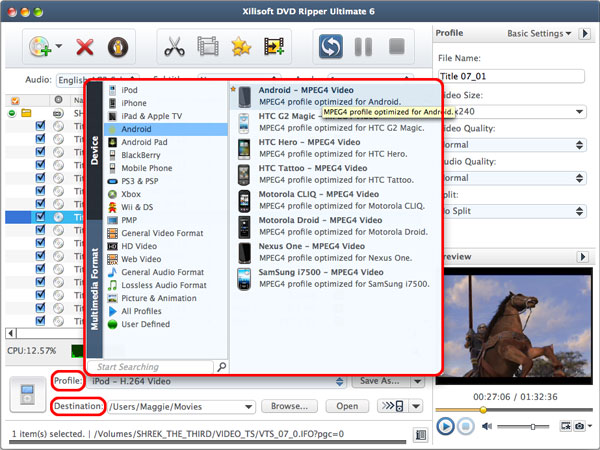This screenshot has height=450, width=600.
Task: Select User Defined category
Action: pos(166,324)
